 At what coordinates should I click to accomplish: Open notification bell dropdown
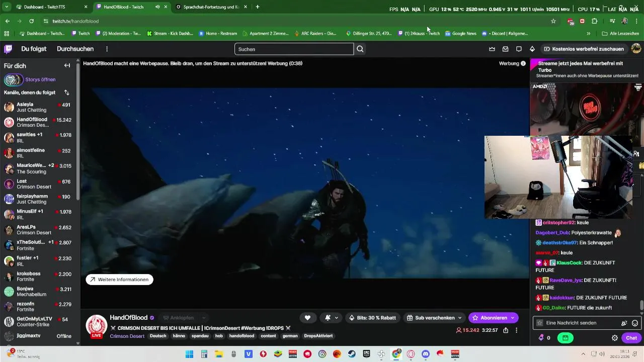(x=331, y=318)
